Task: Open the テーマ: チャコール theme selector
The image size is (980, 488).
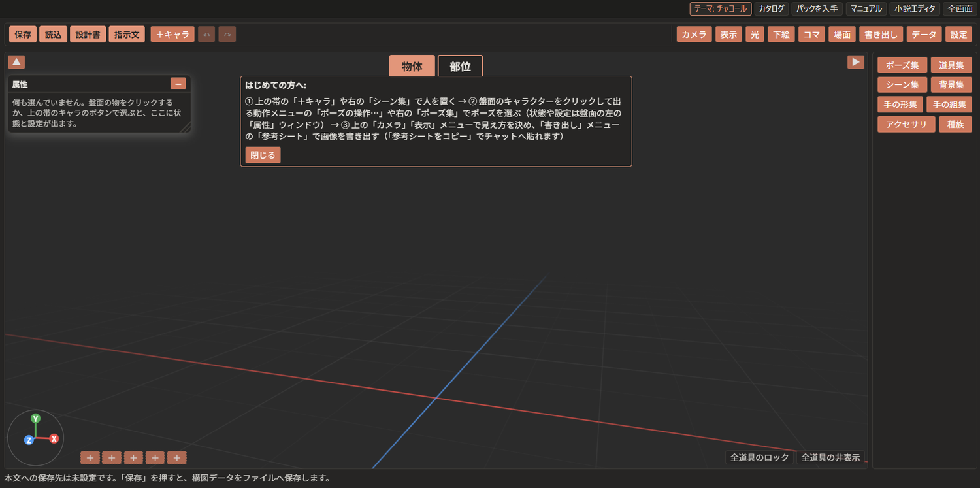Action: (721, 8)
